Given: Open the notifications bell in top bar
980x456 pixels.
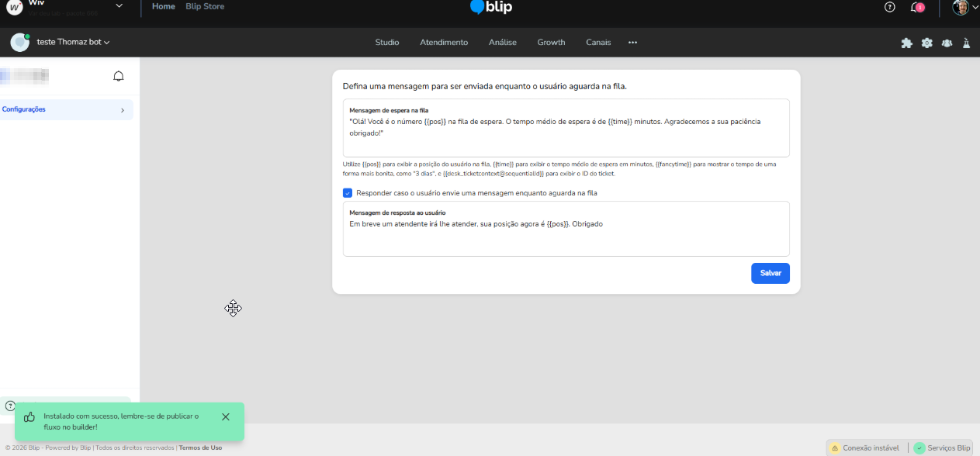Looking at the screenshot, I should (917, 7).
